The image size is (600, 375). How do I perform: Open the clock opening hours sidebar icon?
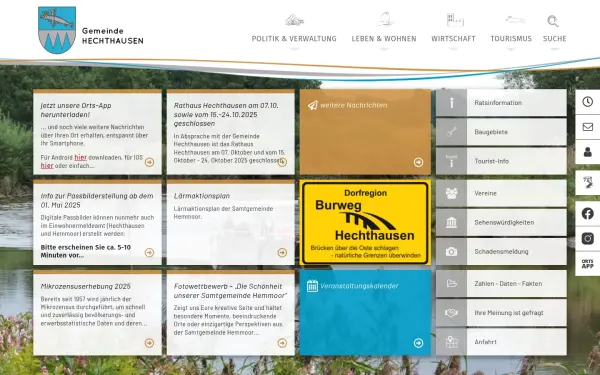(x=587, y=102)
